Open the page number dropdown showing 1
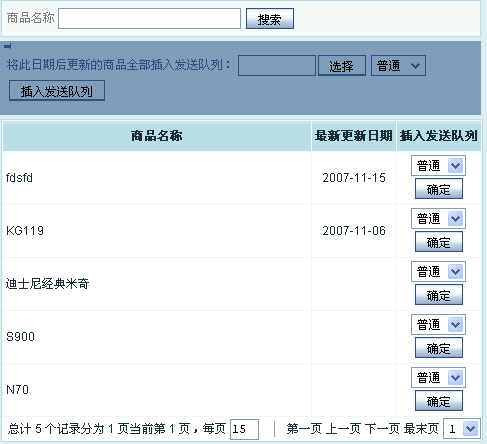 click(462, 429)
